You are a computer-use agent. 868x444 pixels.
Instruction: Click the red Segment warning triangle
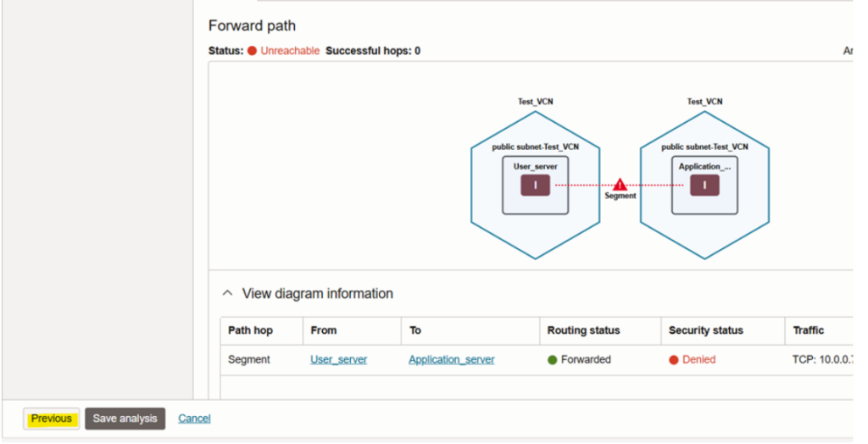pos(620,184)
